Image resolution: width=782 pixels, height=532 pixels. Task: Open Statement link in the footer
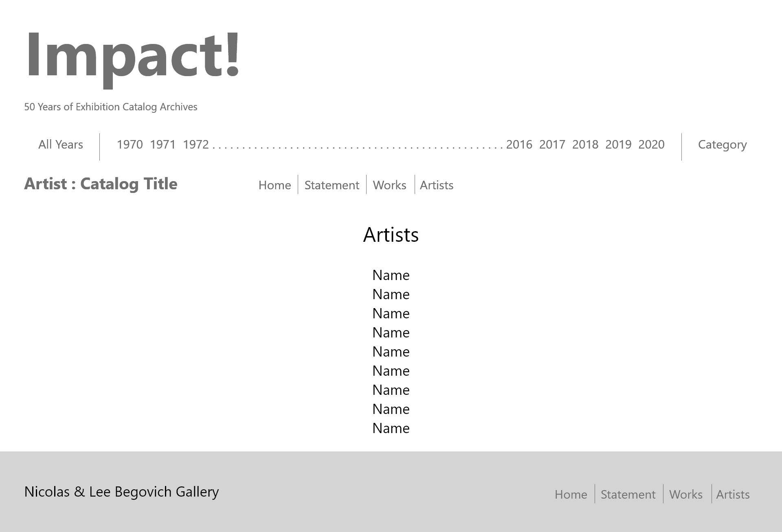(x=628, y=495)
